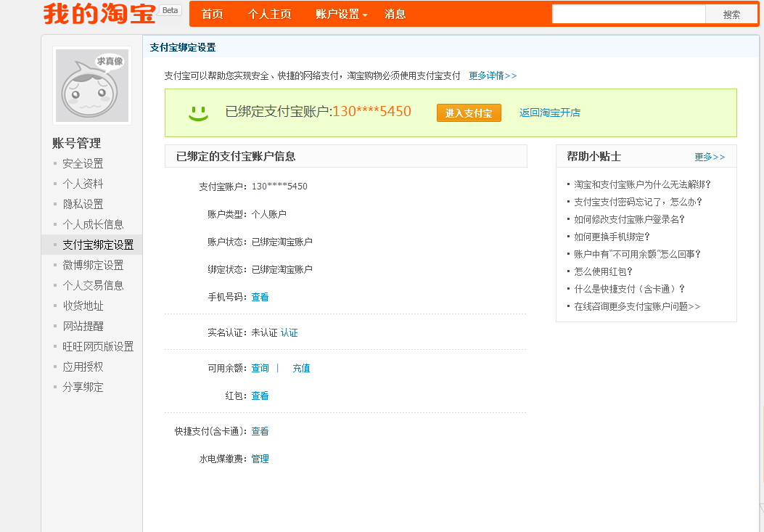Image resolution: width=764 pixels, height=532 pixels.
Task: Open help tip 如何更换手机绑定?
Action: (x=612, y=237)
